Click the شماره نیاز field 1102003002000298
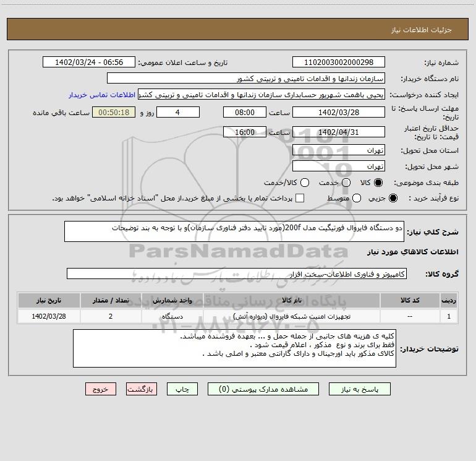 click(x=339, y=62)
